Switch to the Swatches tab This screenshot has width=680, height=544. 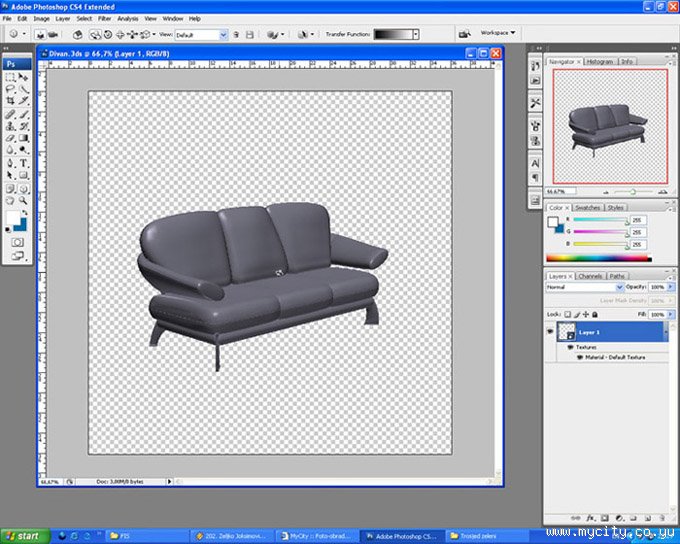[587, 208]
